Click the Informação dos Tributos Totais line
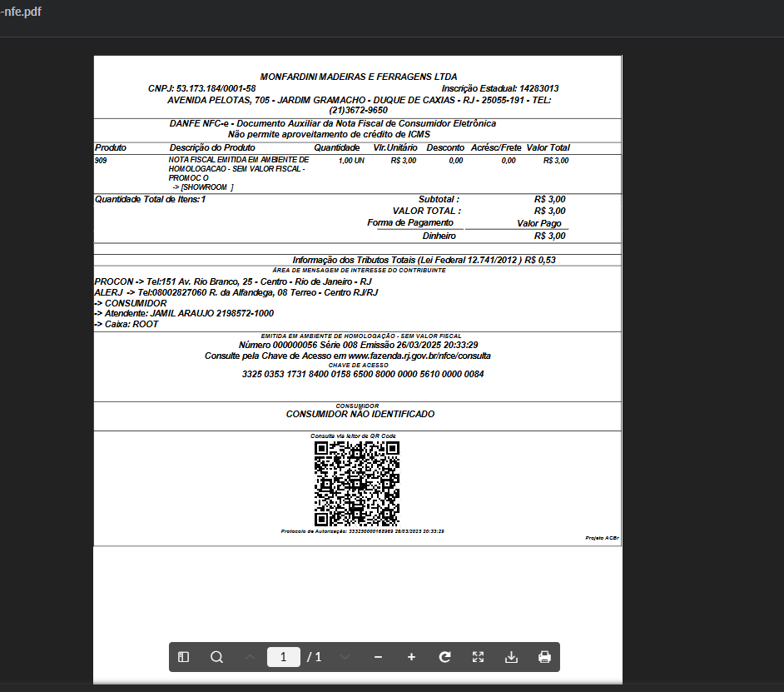This screenshot has width=784, height=692. coord(424,260)
